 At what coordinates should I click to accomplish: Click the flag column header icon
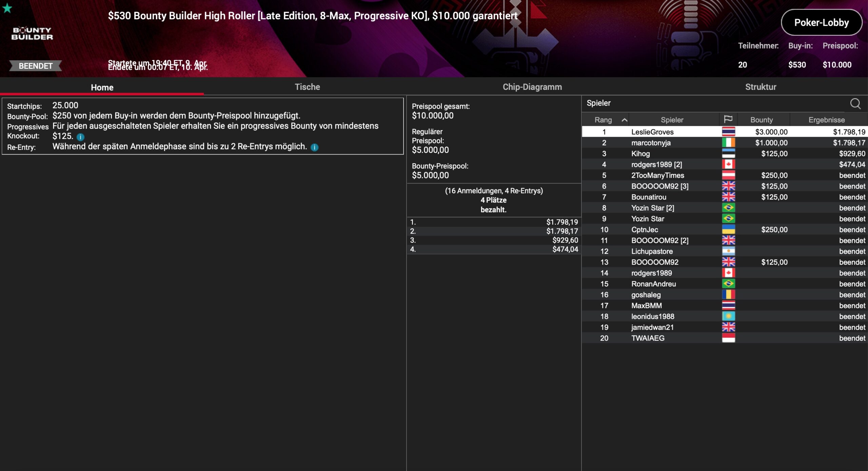[x=728, y=119]
